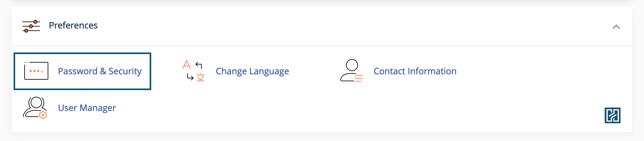Click the Preferences sliders icon
Image resolution: width=644 pixels, height=141 pixels.
[31, 26]
